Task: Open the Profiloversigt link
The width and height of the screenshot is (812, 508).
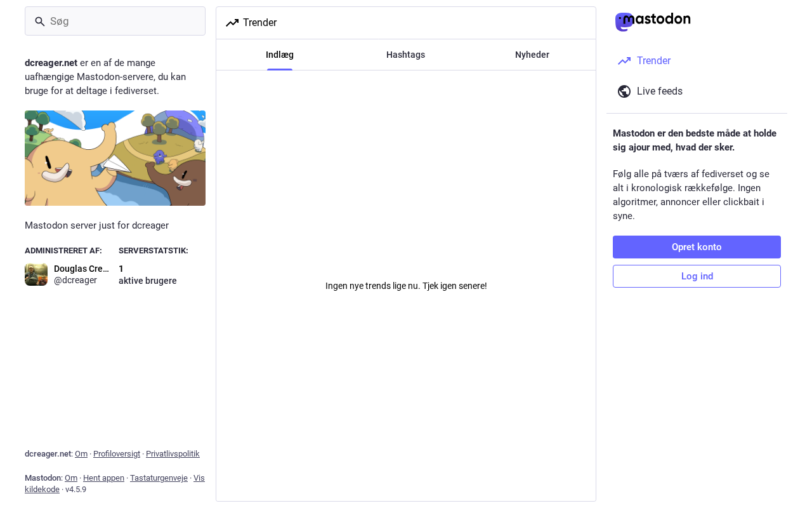Action: [117, 454]
